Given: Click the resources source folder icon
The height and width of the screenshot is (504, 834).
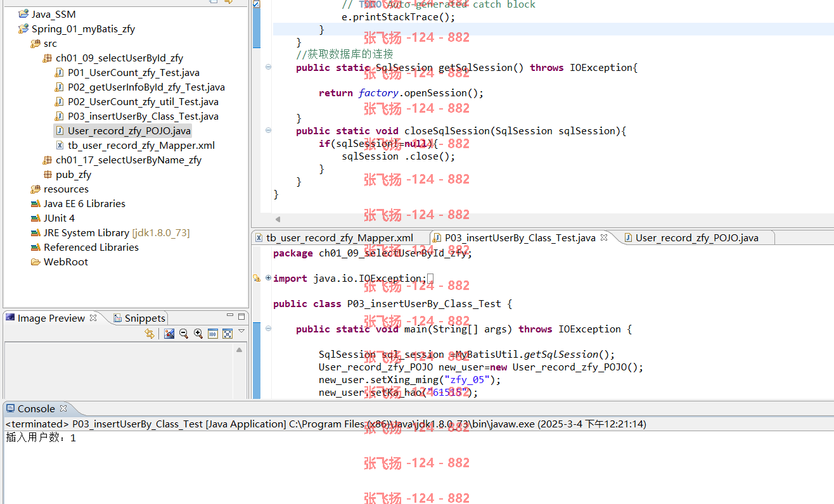Looking at the screenshot, I should (x=35, y=189).
